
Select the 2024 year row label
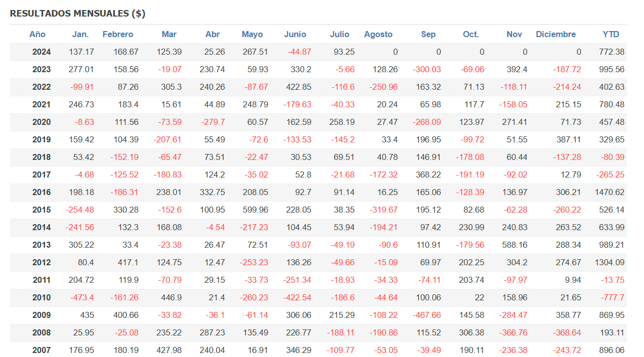point(42,52)
